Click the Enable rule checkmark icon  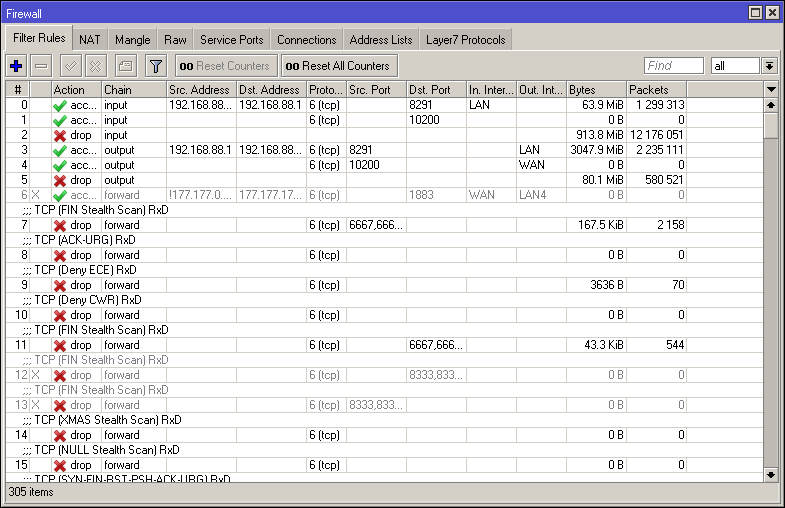70,66
